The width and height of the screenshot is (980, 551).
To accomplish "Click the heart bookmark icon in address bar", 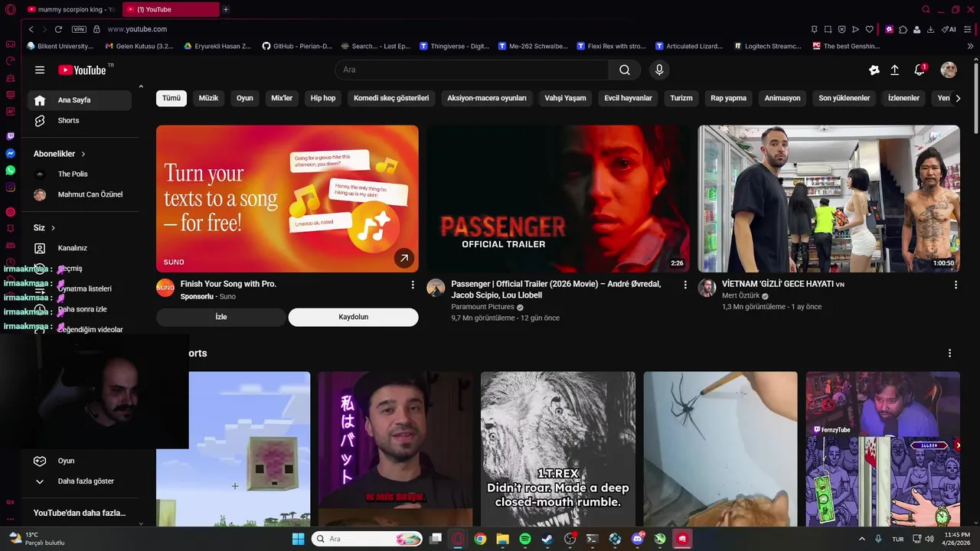I will (869, 29).
